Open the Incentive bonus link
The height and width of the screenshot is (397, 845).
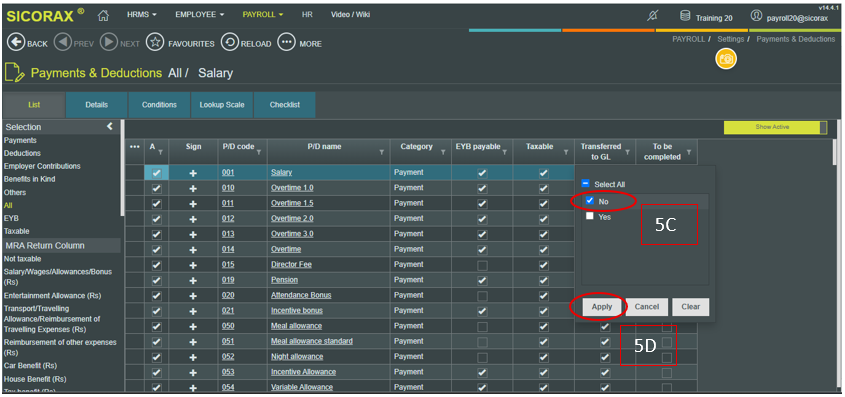[297, 311]
